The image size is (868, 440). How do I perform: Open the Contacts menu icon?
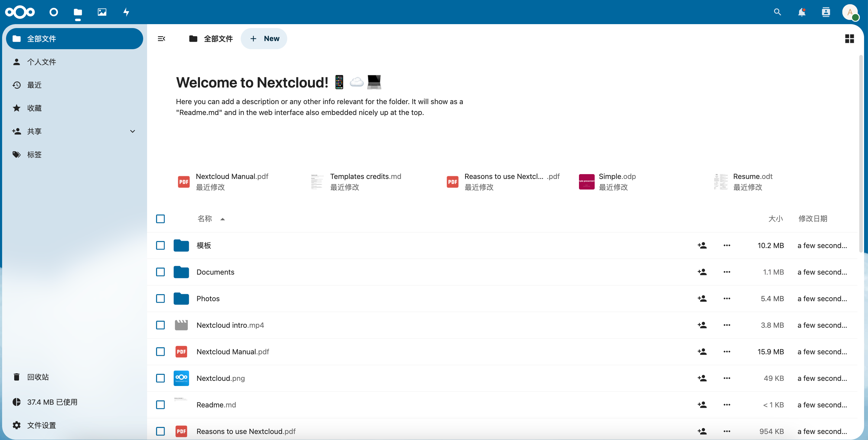click(826, 12)
